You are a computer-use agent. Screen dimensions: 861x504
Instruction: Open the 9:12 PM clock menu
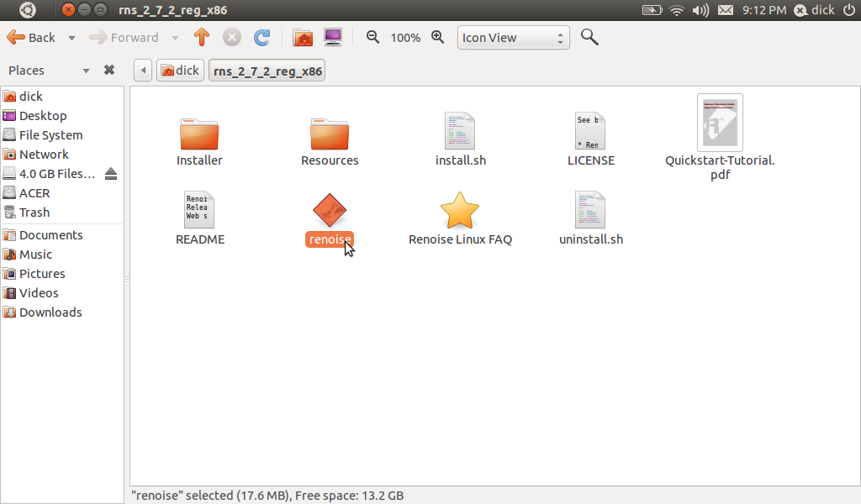(764, 10)
